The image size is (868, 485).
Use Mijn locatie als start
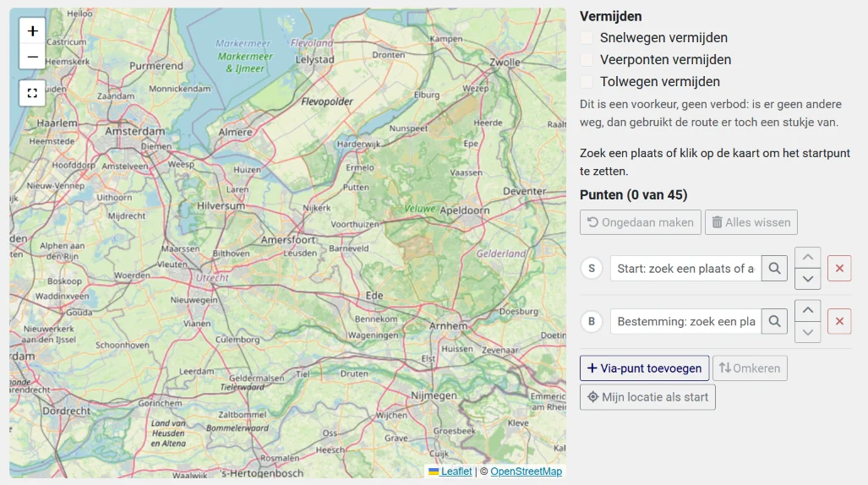(x=647, y=397)
